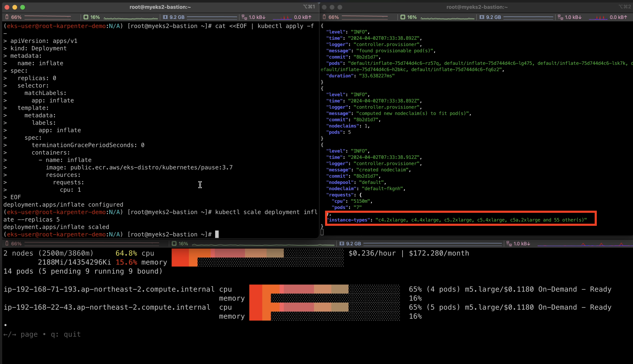This screenshot has width=633, height=364.
Task: Click the battery icon in left pane status bar
Action: tap(7, 17)
